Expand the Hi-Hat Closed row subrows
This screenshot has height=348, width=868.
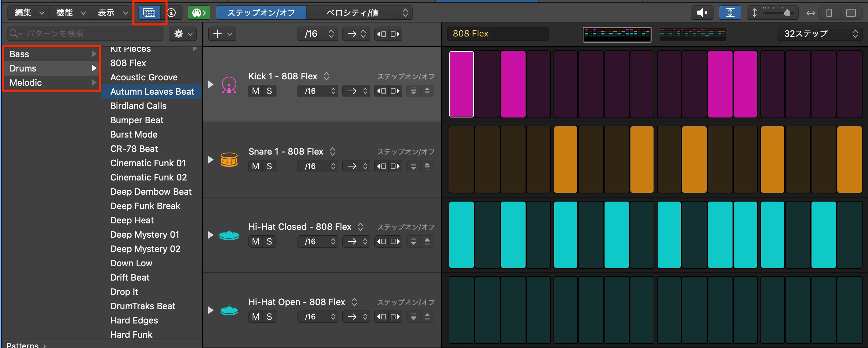pos(211,235)
